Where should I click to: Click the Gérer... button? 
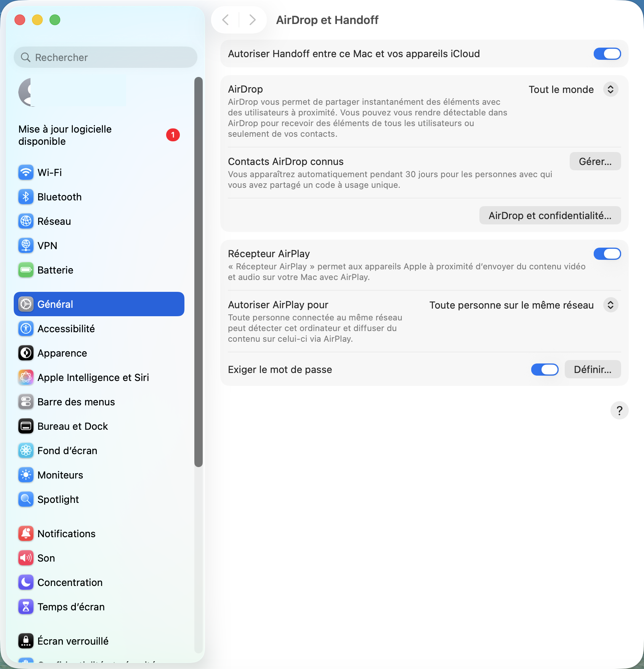pos(595,162)
